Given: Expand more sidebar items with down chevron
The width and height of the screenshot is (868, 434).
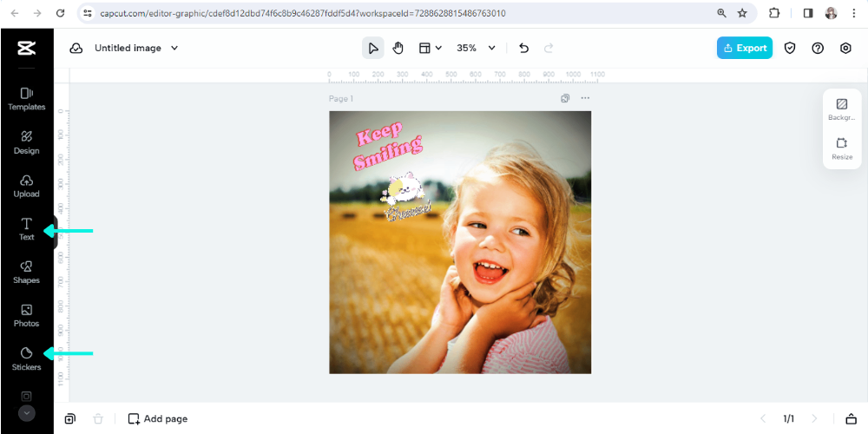Looking at the screenshot, I should pyautogui.click(x=27, y=413).
